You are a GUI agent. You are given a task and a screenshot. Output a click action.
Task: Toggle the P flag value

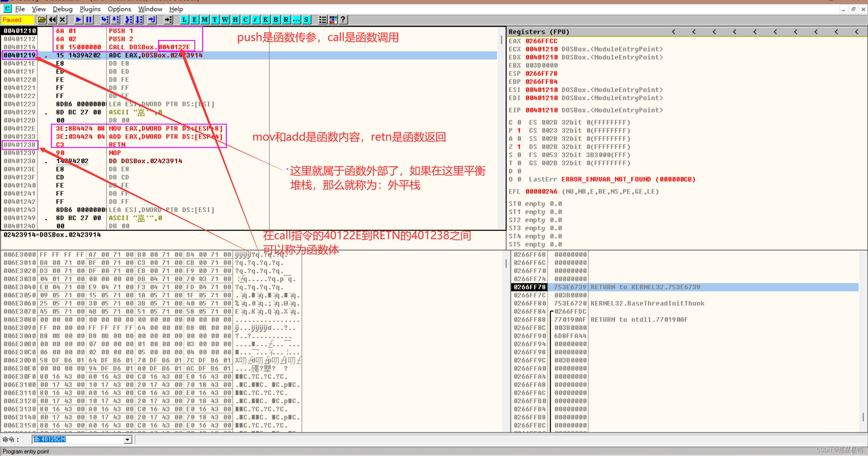(519, 130)
